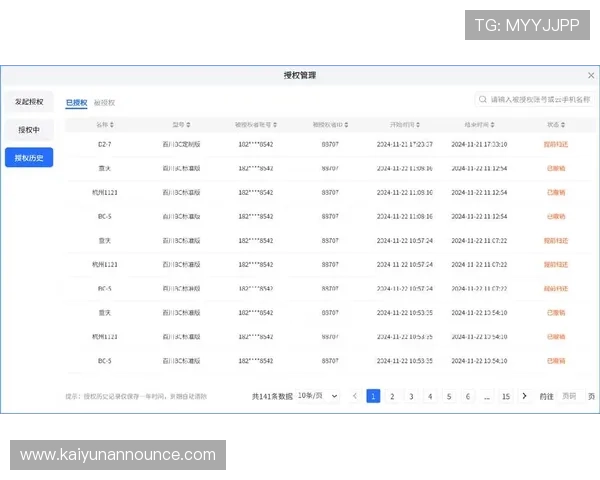The width and height of the screenshot is (600, 480).
Task: Click 重庆 in the row starting 11:08:16
Action: click(x=104, y=168)
